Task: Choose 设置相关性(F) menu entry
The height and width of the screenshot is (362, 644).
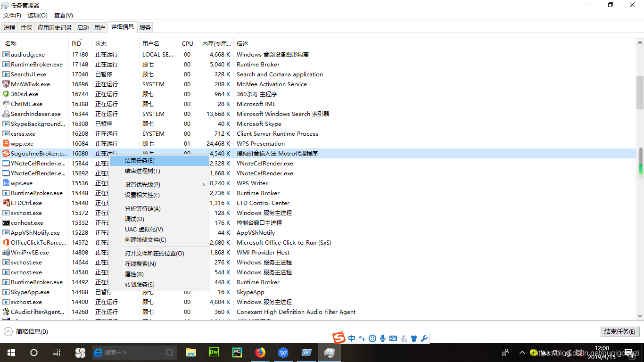Action: pyautogui.click(x=159, y=195)
